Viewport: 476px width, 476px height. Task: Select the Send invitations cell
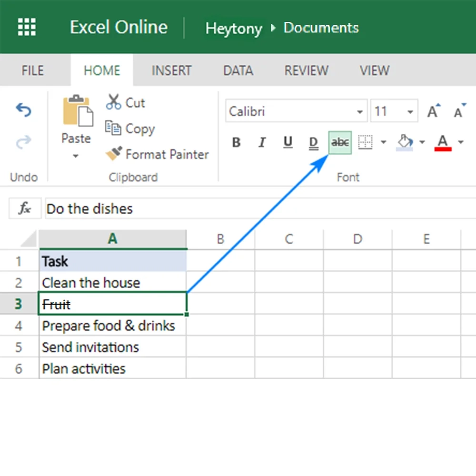pos(113,347)
